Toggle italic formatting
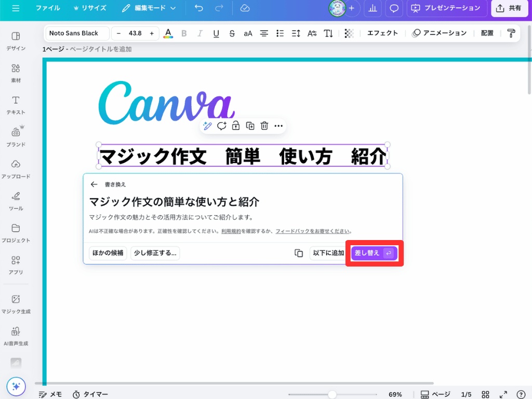The image size is (532, 399). coord(200,33)
